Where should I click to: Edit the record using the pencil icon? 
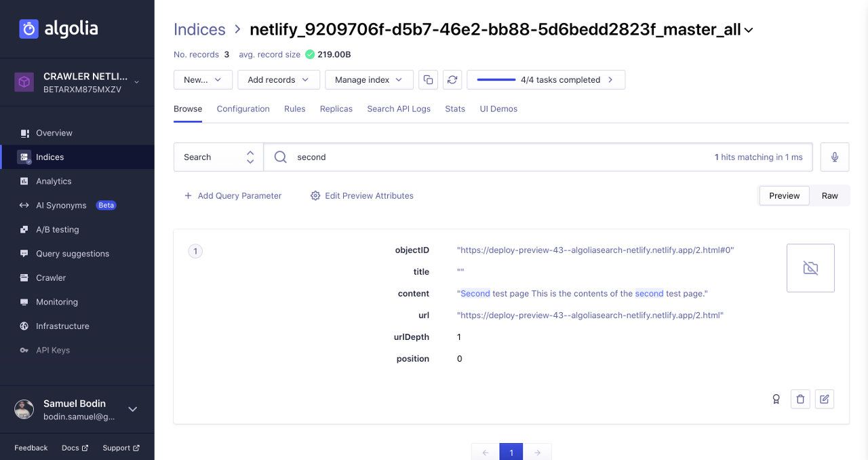click(825, 399)
